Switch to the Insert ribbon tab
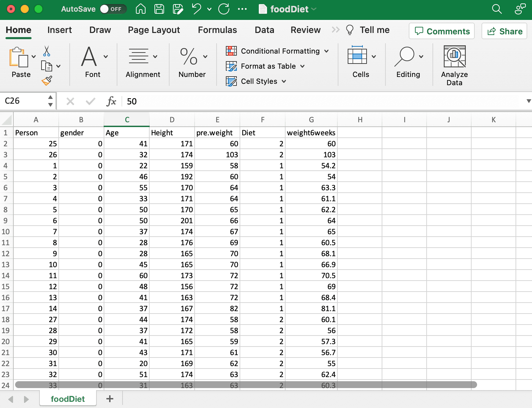This screenshot has height=408, width=532. 59,30
